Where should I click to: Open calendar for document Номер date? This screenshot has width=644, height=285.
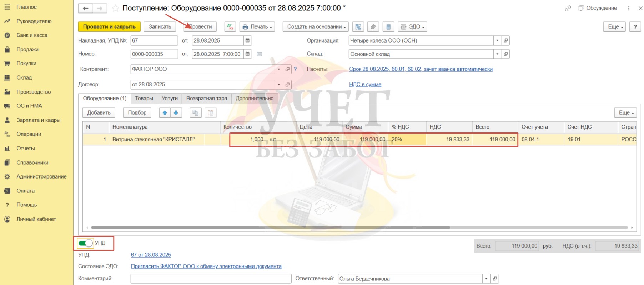click(247, 54)
